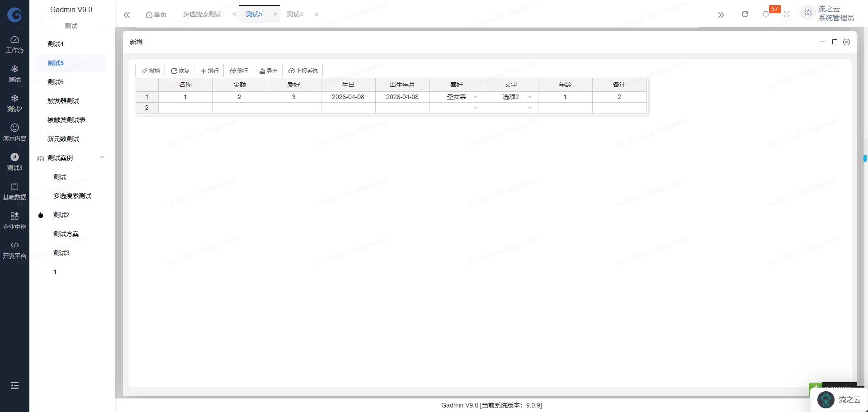This screenshot has height=412, width=868.
Task: Maximize the 新增 dialog
Action: coord(835,42)
